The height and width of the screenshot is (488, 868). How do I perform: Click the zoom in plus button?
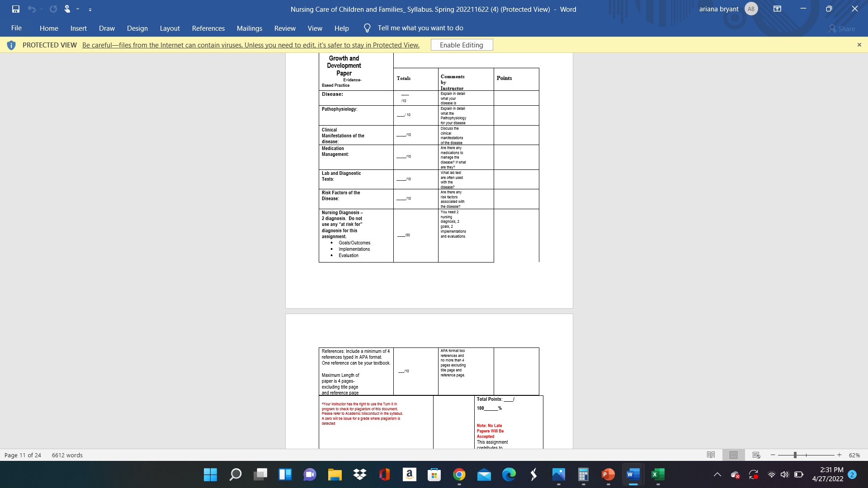point(840,455)
